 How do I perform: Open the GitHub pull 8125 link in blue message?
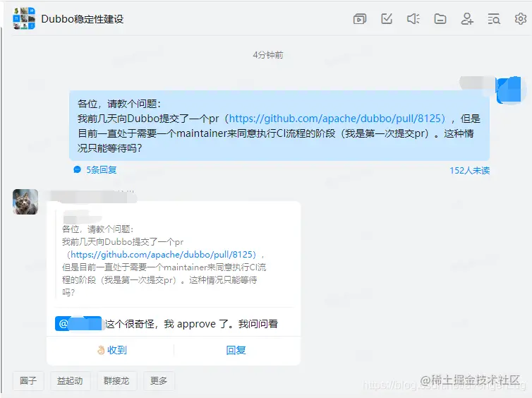point(337,119)
